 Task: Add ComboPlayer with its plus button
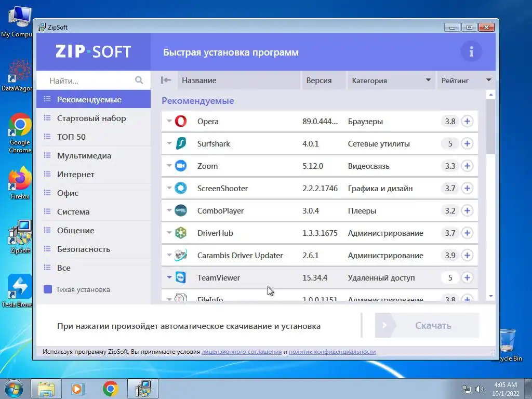tap(467, 211)
